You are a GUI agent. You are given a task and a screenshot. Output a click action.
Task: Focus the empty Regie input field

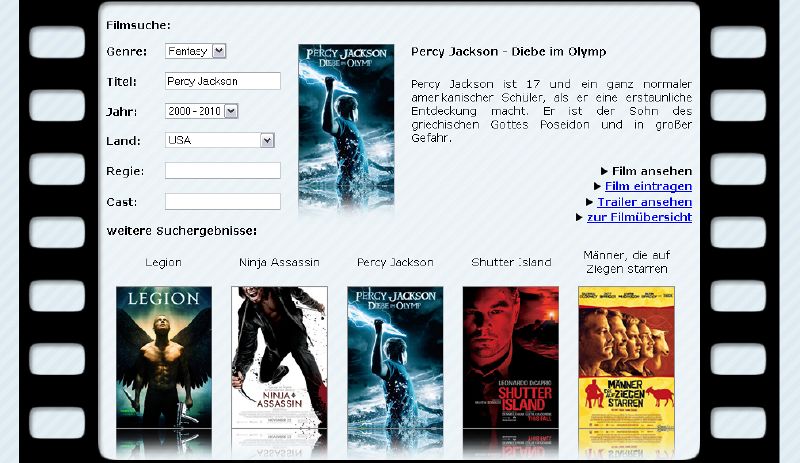222,170
